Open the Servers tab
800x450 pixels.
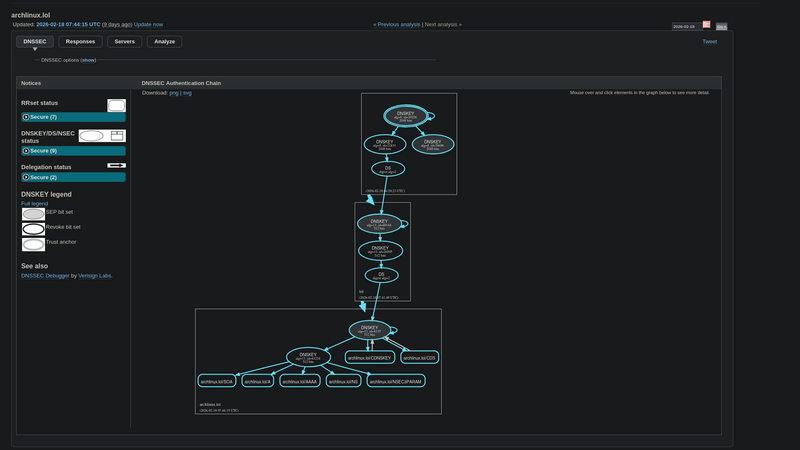coord(125,42)
